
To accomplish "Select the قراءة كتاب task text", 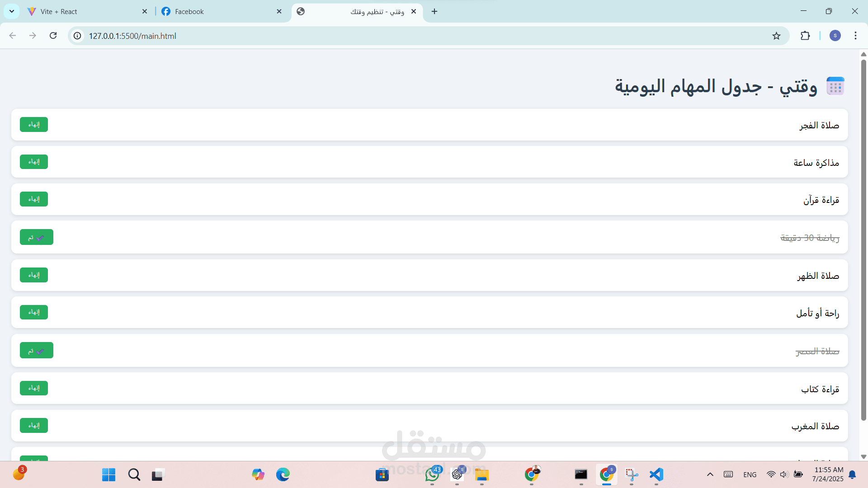I will [820, 389].
